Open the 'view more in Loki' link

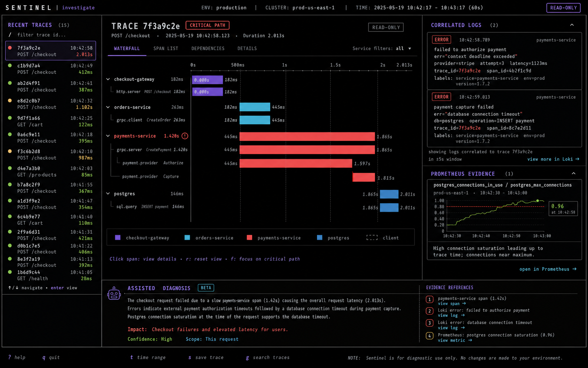click(x=553, y=159)
